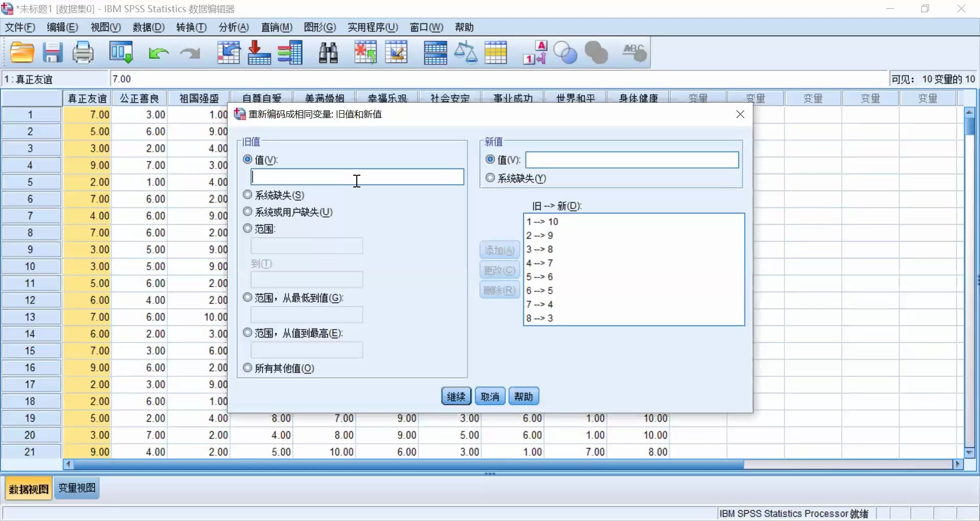Switch to 变量视图 tab
980x521 pixels.
[77, 488]
